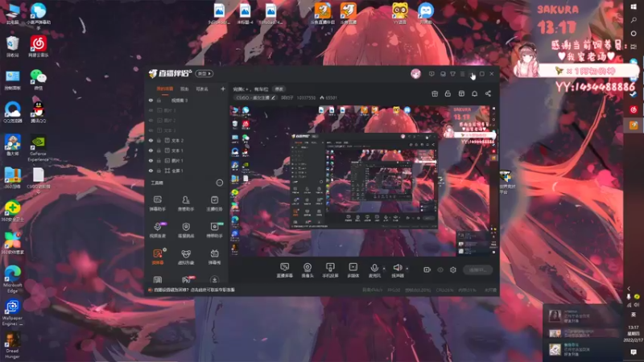Add a 手机投屏 phone mirroring source
The image size is (644, 362).
(330, 270)
